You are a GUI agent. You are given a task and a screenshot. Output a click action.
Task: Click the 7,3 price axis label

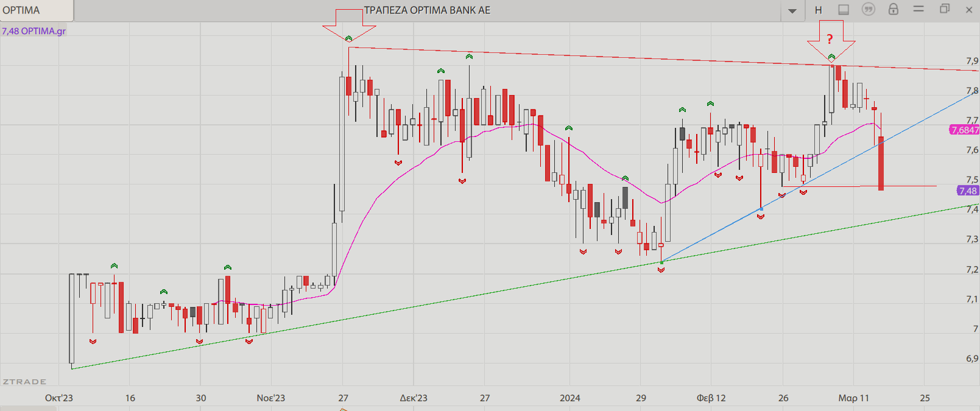[x=972, y=239]
